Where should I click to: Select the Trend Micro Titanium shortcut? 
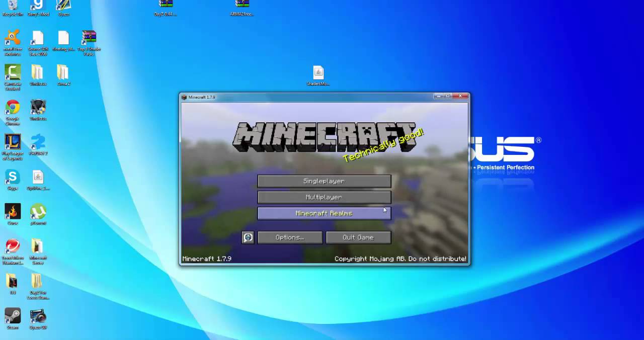coord(13,251)
